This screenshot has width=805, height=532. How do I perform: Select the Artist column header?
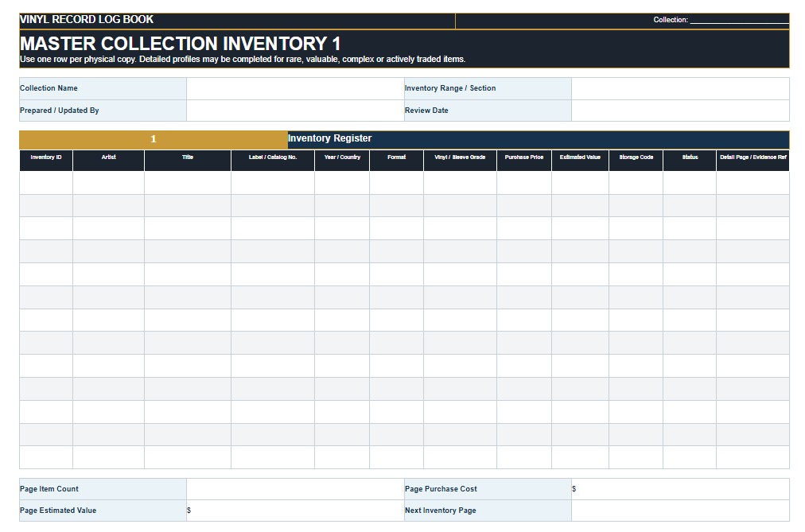click(108, 160)
